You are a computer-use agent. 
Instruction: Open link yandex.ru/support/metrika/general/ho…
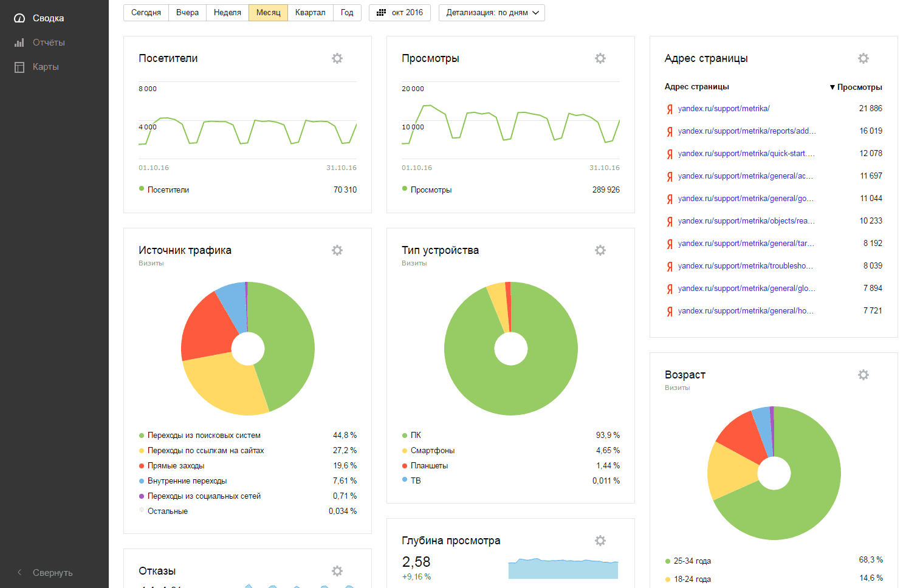click(x=746, y=311)
